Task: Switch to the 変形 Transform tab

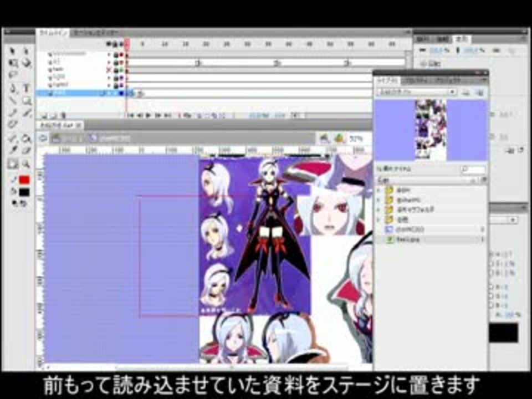Action: point(461,39)
